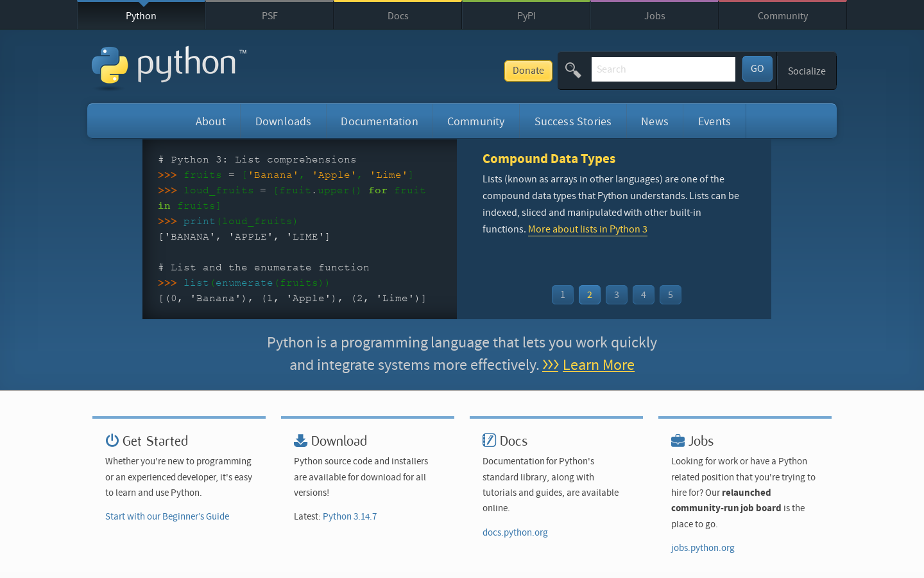Switch to the Docs top tab
Viewport: 924px width, 578px height.
(398, 15)
